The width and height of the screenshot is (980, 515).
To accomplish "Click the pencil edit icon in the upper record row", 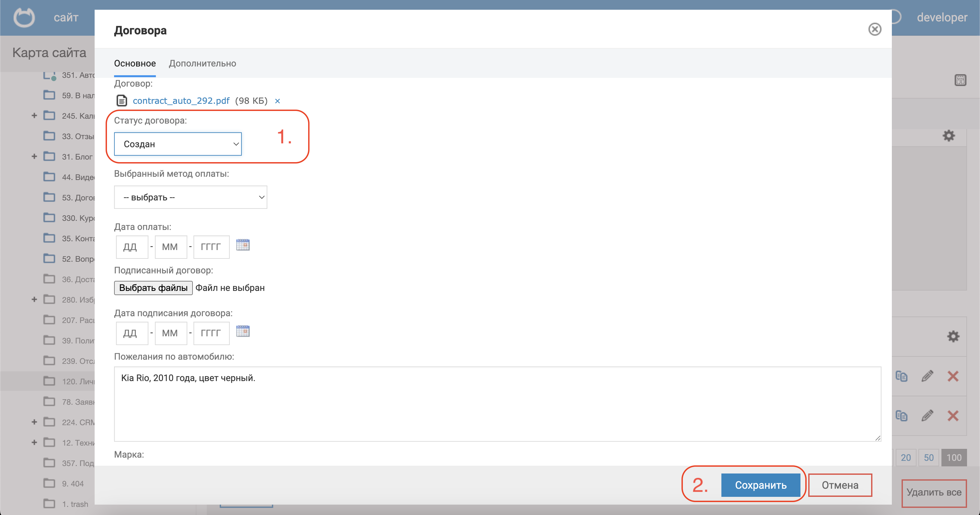I will pos(927,376).
